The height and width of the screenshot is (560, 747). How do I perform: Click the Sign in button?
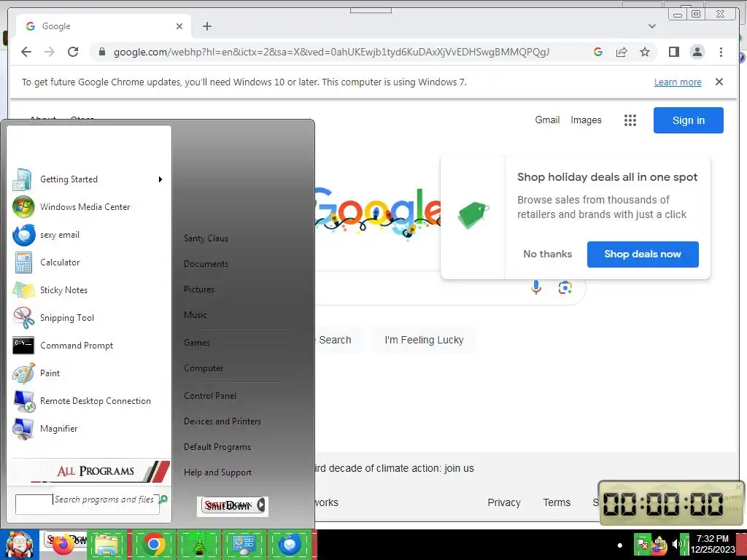coord(689,120)
